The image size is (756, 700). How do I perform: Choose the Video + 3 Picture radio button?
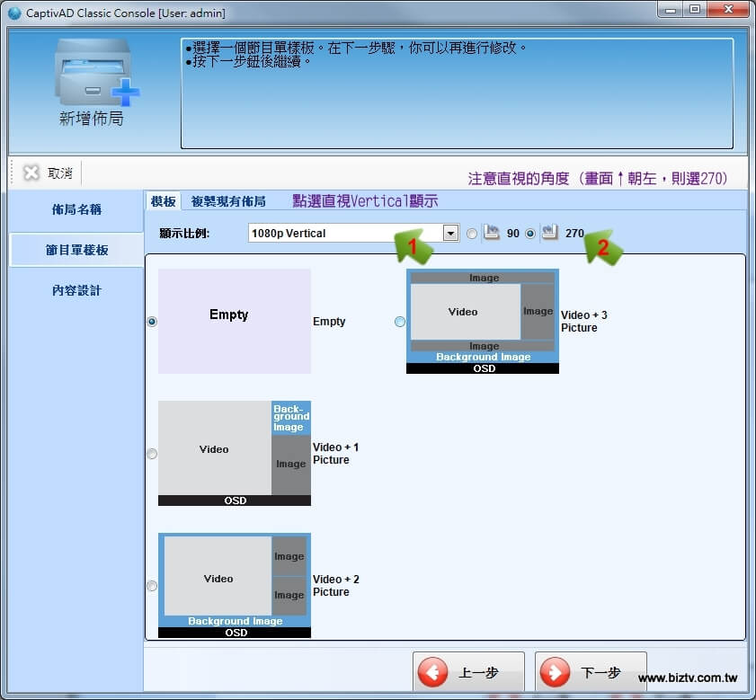click(x=400, y=322)
